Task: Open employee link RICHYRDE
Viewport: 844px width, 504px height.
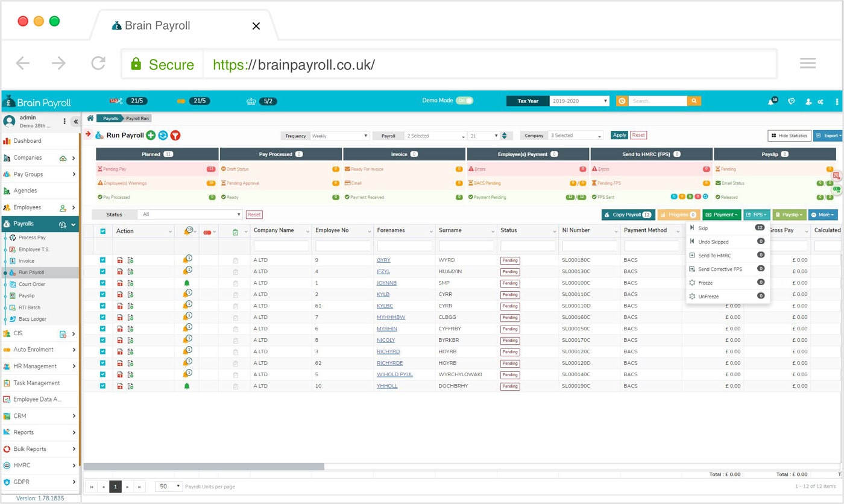Action: point(389,363)
